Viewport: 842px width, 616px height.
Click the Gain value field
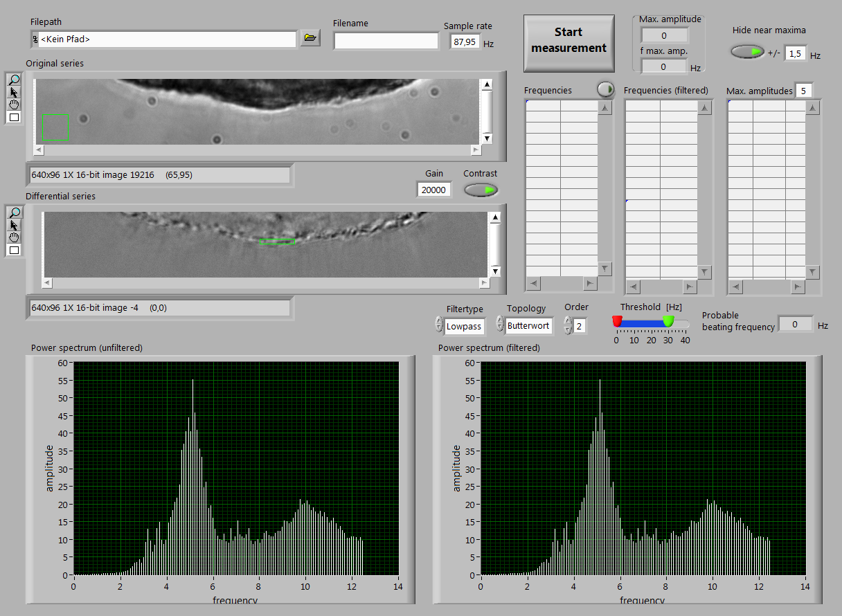433,190
